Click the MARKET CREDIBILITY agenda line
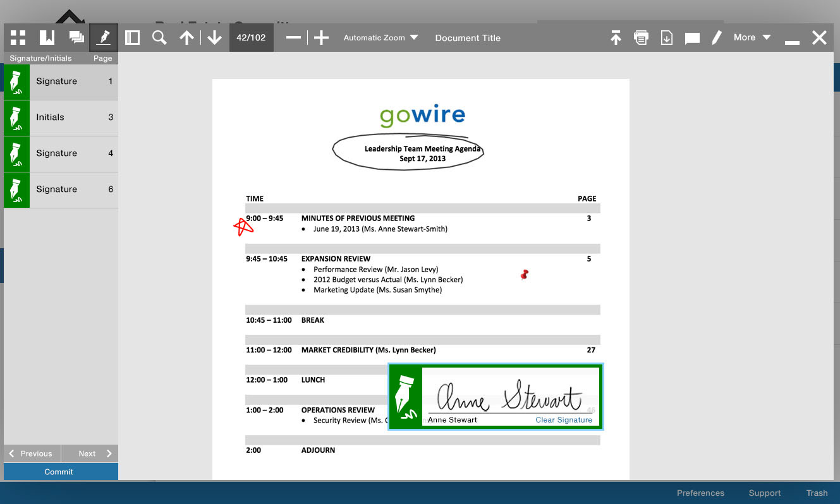840x504 pixels. coord(368,349)
